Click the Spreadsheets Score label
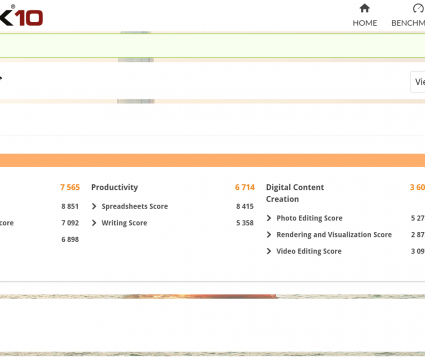The image size is (425, 360). tap(135, 206)
